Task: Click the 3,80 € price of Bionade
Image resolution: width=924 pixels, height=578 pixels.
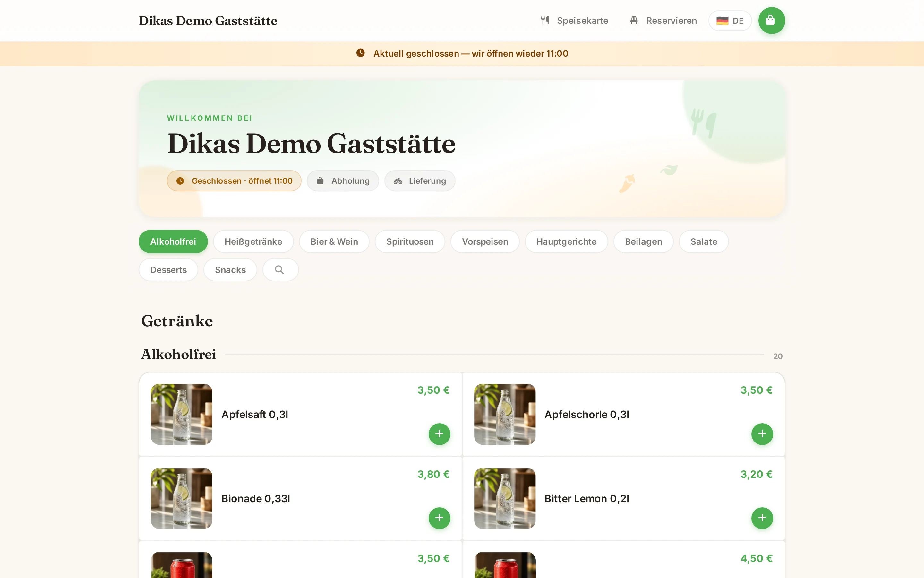Action: coord(433,474)
